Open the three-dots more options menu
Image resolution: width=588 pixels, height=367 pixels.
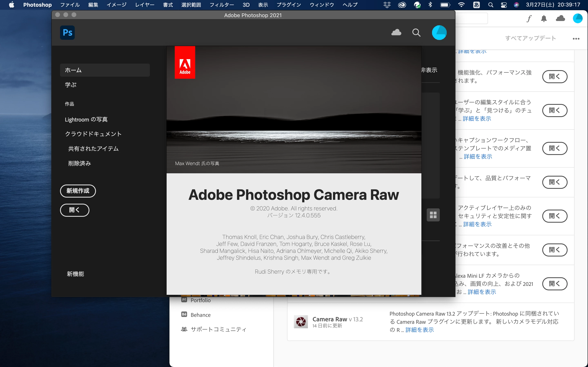coord(576,39)
